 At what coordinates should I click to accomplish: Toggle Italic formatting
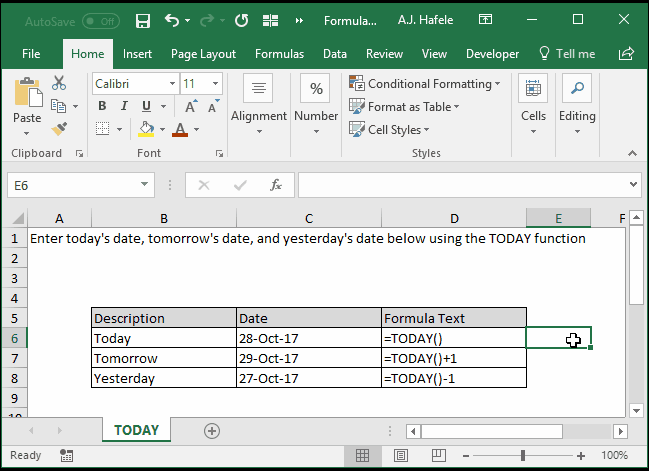[124, 106]
